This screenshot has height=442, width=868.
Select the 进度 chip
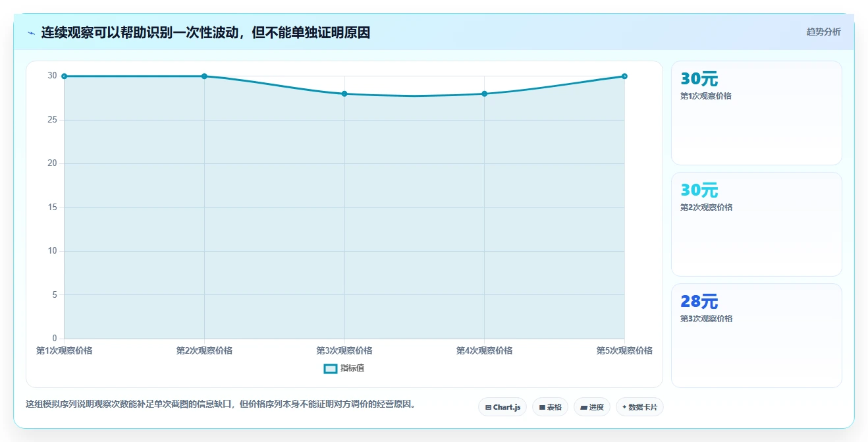click(x=592, y=407)
